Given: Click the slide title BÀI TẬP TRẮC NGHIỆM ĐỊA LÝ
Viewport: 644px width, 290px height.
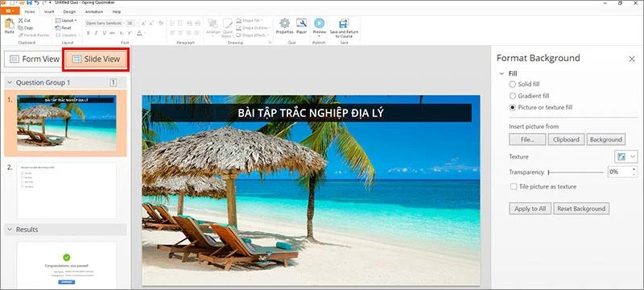Looking at the screenshot, I should click(x=311, y=113).
